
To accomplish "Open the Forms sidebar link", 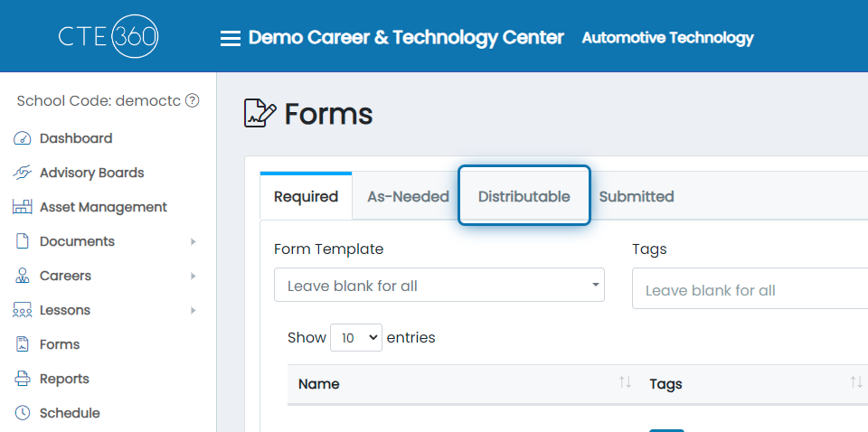I will [x=60, y=344].
